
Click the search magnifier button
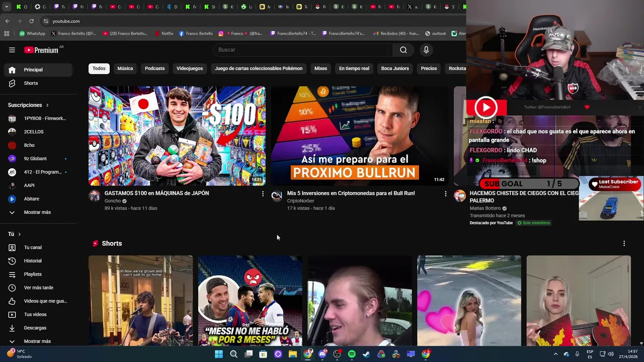click(x=404, y=50)
